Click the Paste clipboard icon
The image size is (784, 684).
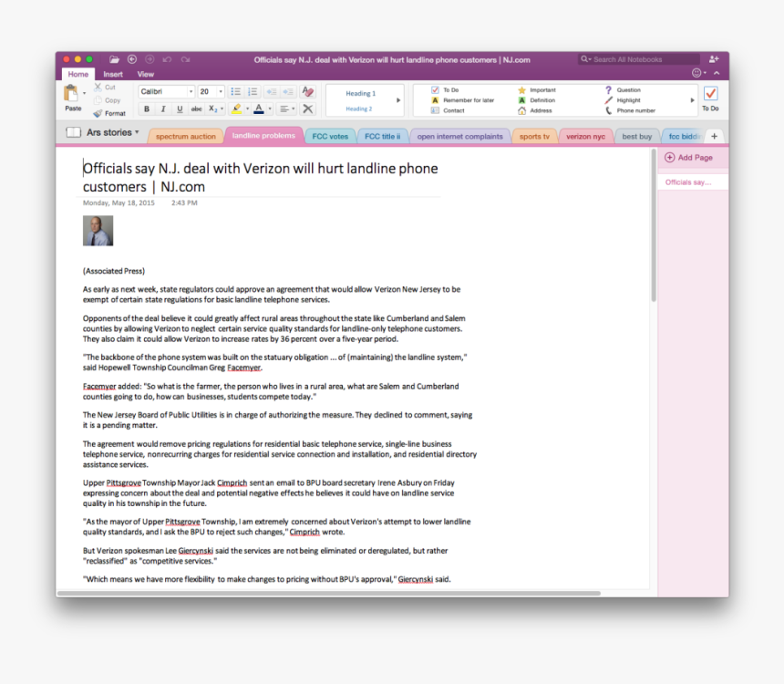click(71, 93)
